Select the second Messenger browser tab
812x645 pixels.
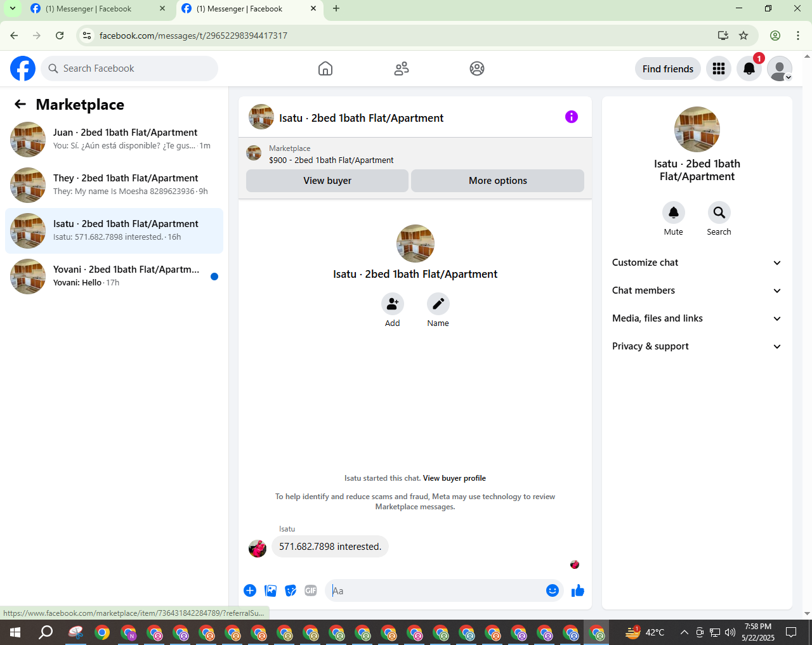tap(249, 9)
